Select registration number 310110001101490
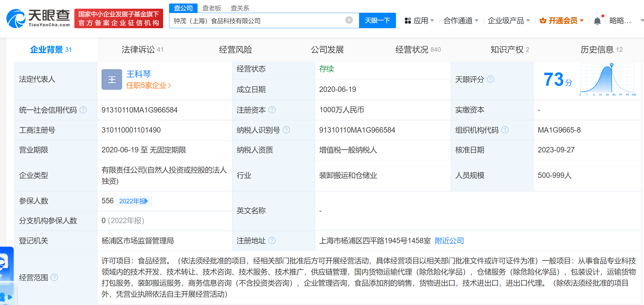 coord(131,130)
